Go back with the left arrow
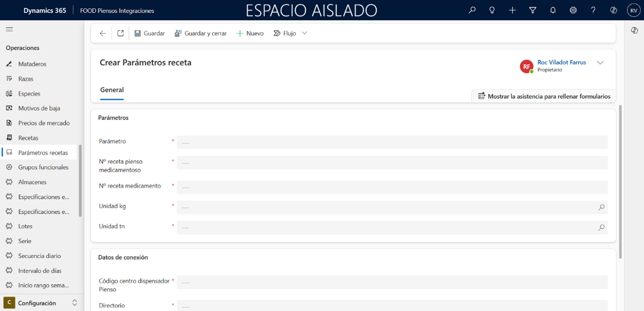Viewport: 644px width, 311px height. coord(103,33)
